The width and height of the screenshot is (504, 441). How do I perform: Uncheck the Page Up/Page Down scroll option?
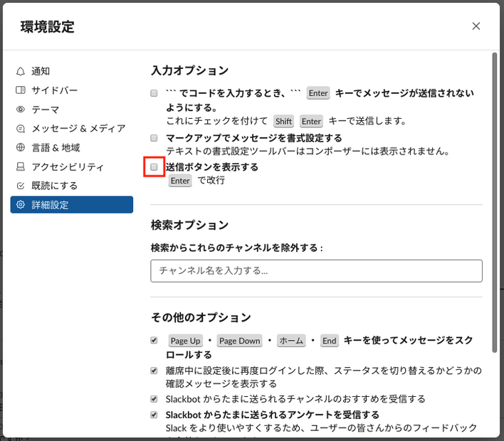(x=154, y=341)
